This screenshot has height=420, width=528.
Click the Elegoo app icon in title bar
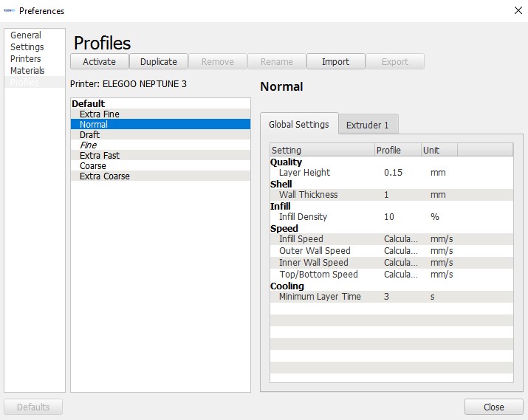point(9,10)
